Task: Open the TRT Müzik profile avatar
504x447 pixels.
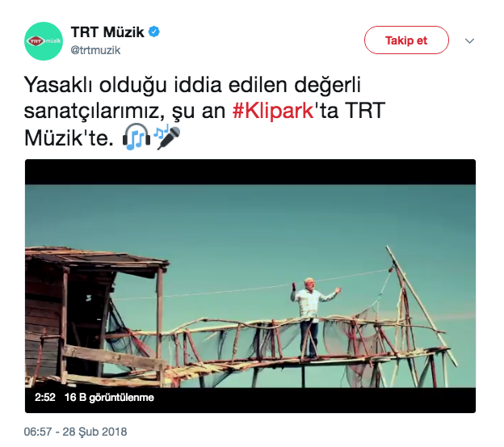Action: (x=44, y=41)
